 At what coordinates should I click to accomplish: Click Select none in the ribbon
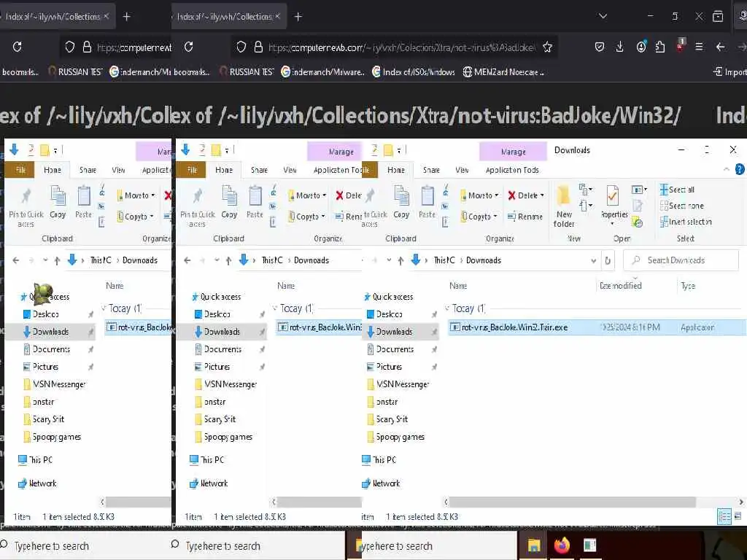pos(682,206)
